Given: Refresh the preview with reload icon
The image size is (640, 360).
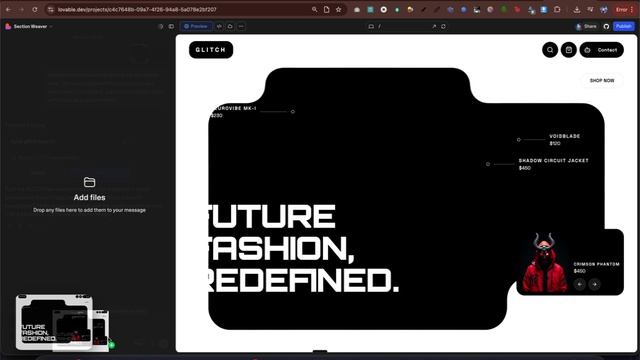Looking at the screenshot, I should 443,27.
